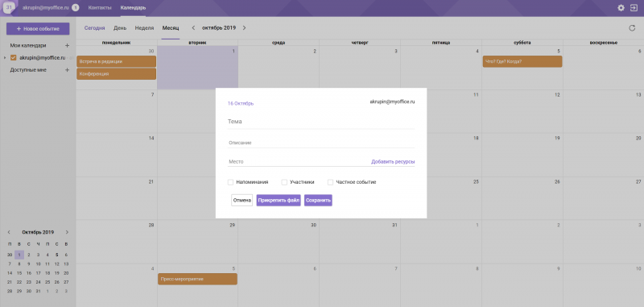Open the 'Пресс-мероприятие' event
Image resolution: width=644 pixels, height=307 pixels.
197,279
